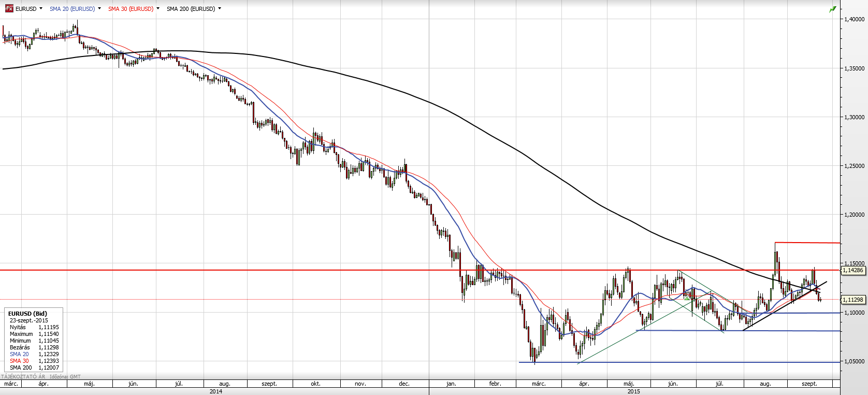Image resolution: width=868 pixels, height=395 pixels.
Task: Click the green arrow icon at top right
Action: tap(833, 9)
